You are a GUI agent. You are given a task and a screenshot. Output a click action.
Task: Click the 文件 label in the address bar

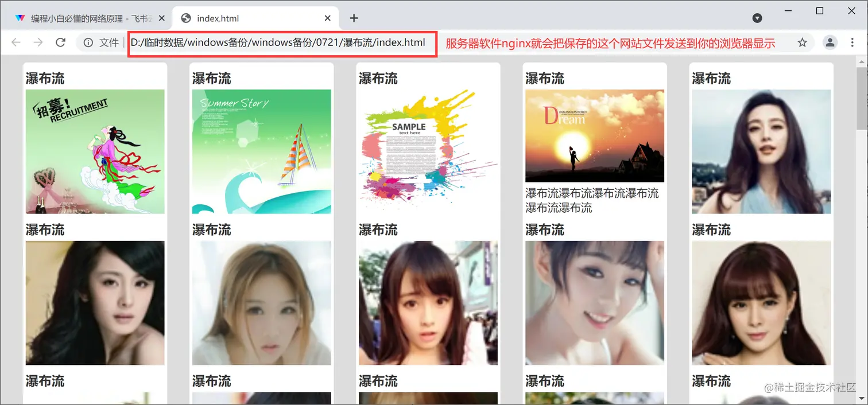[109, 42]
